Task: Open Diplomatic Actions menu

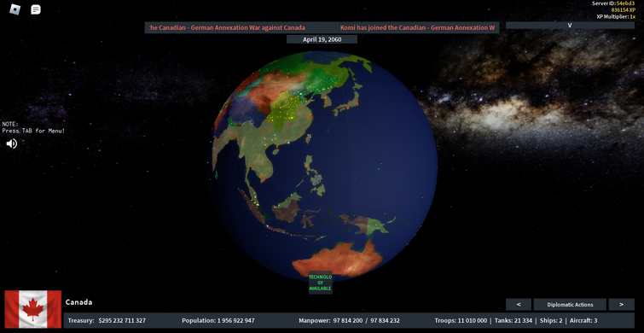Action: click(x=570, y=305)
